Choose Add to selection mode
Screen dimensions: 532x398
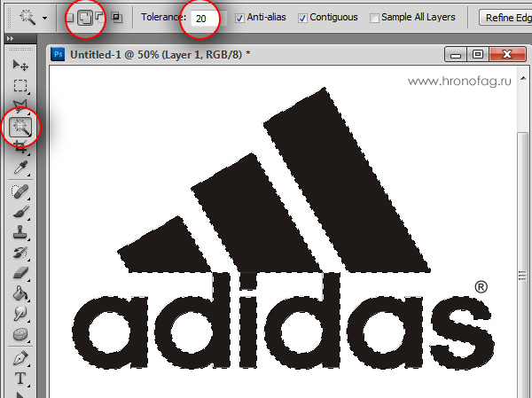[85, 18]
